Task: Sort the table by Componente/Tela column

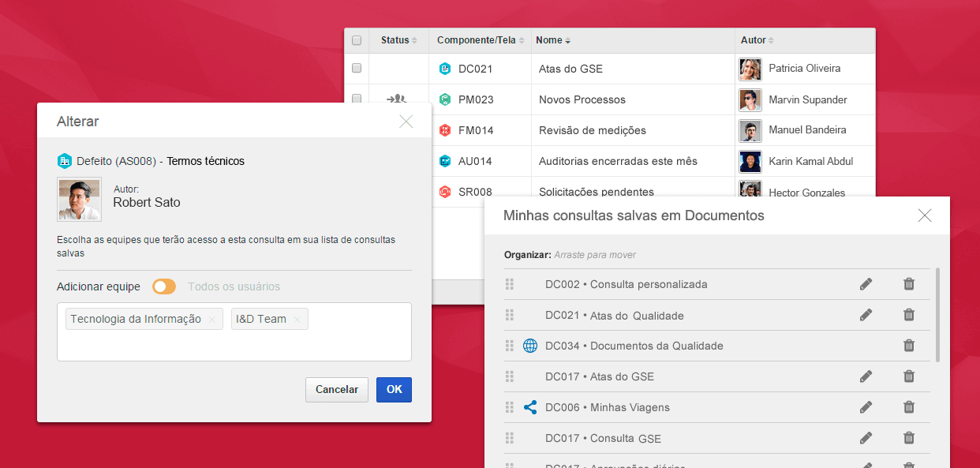Action: click(480, 40)
